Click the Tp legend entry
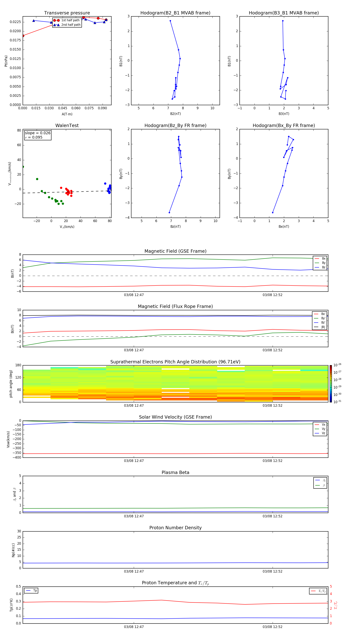Image resolution: width=351 pixels, height=644 pixels. (31, 591)
